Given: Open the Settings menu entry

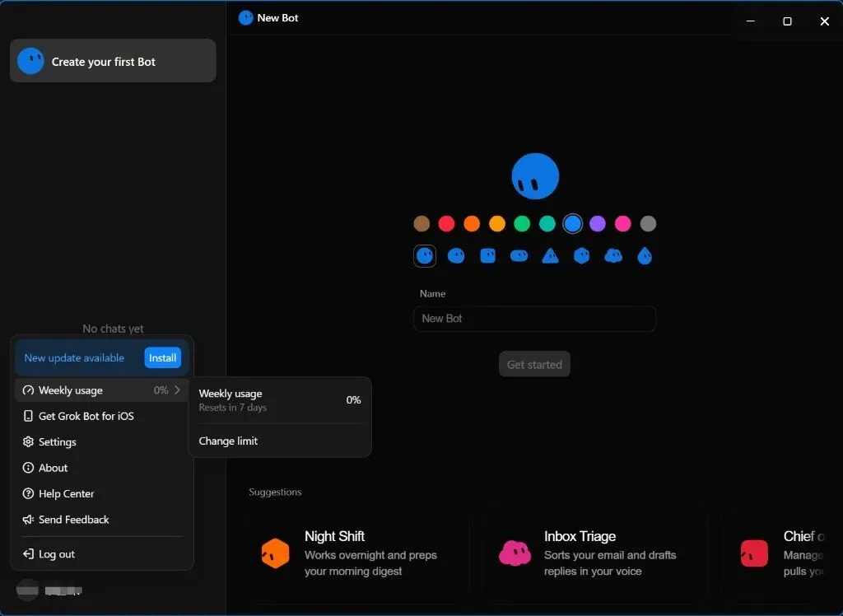Looking at the screenshot, I should coord(101,441).
